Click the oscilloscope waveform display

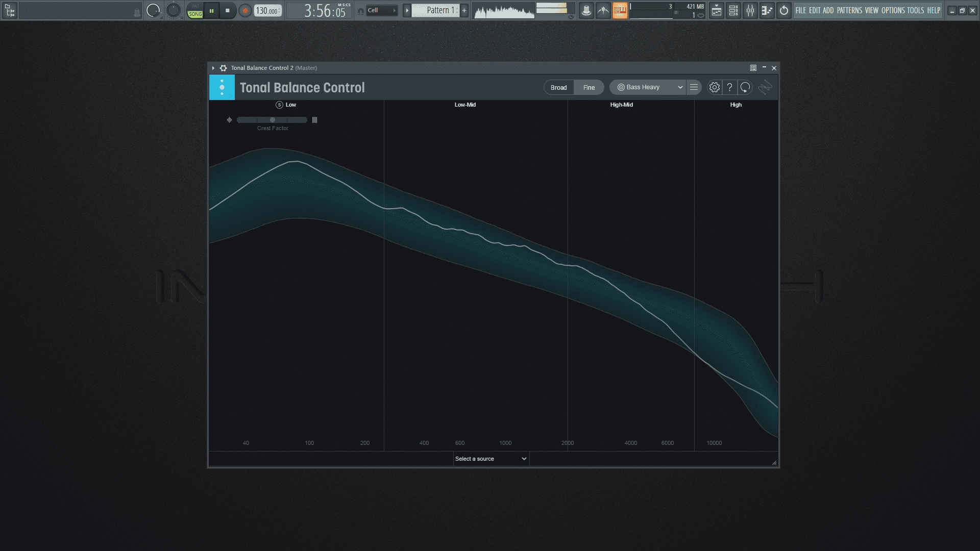503,10
